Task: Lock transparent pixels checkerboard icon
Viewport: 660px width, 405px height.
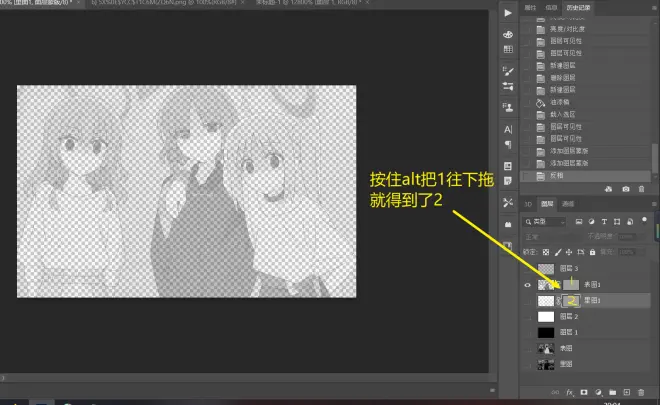Action: (546, 252)
